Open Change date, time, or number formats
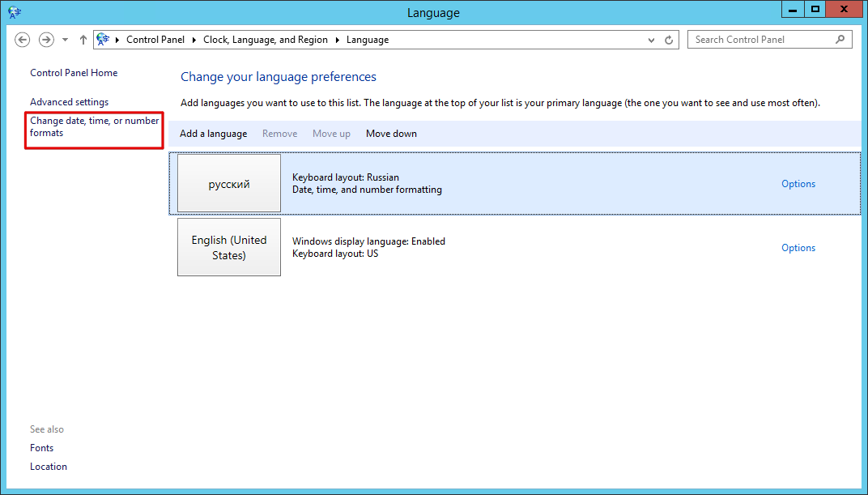Viewport: 868px width, 495px height. pos(94,127)
